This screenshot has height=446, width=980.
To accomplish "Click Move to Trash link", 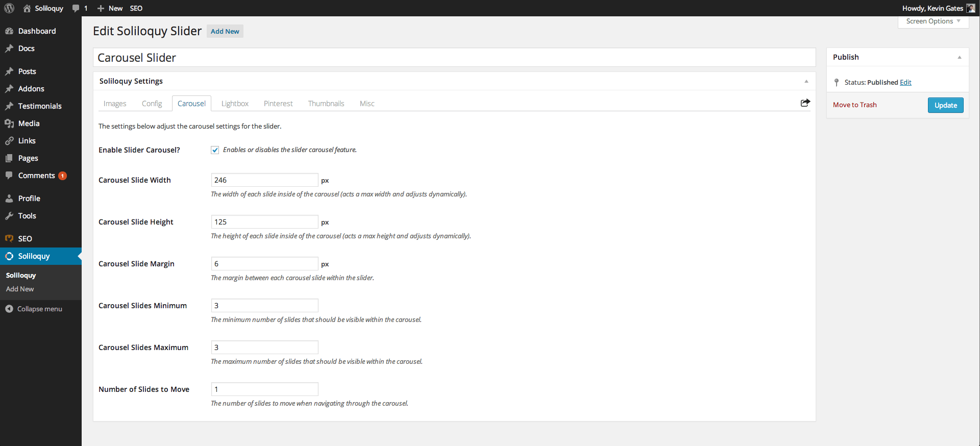I will [x=854, y=105].
